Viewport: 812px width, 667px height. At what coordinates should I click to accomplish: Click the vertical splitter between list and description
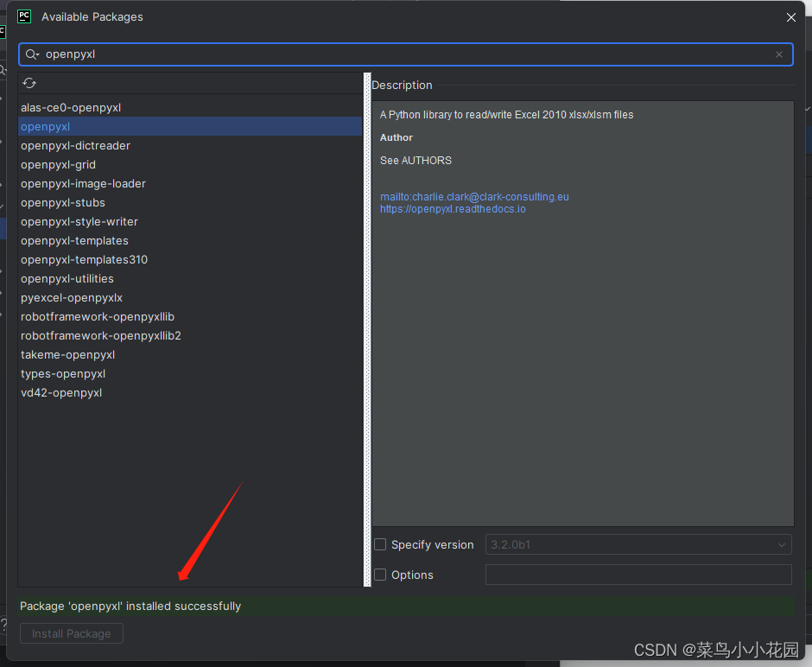[x=368, y=330]
